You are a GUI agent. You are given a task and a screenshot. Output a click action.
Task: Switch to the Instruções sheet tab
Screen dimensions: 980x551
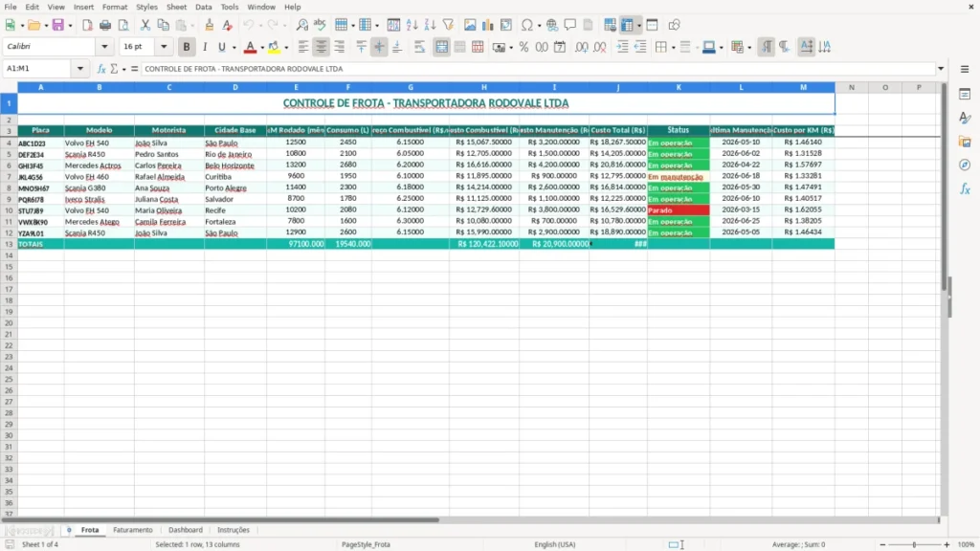(234, 530)
